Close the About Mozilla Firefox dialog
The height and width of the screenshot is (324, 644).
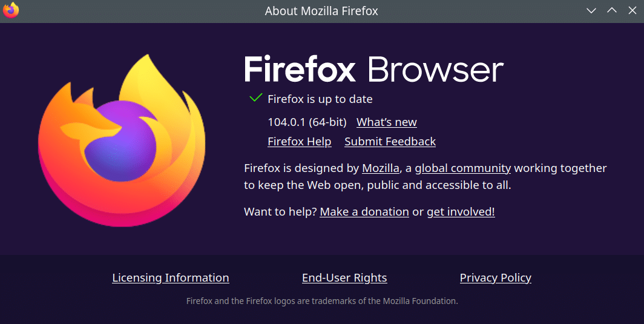tap(632, 10)
